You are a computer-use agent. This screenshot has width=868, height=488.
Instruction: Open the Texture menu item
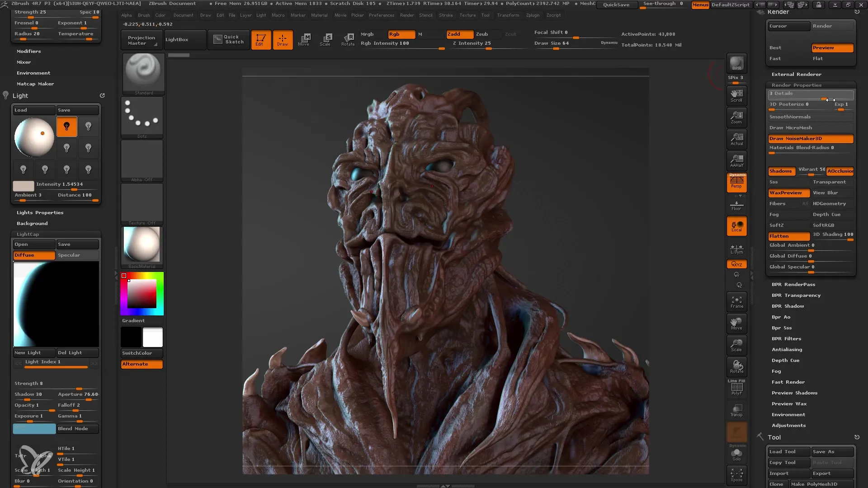[467, 15]
